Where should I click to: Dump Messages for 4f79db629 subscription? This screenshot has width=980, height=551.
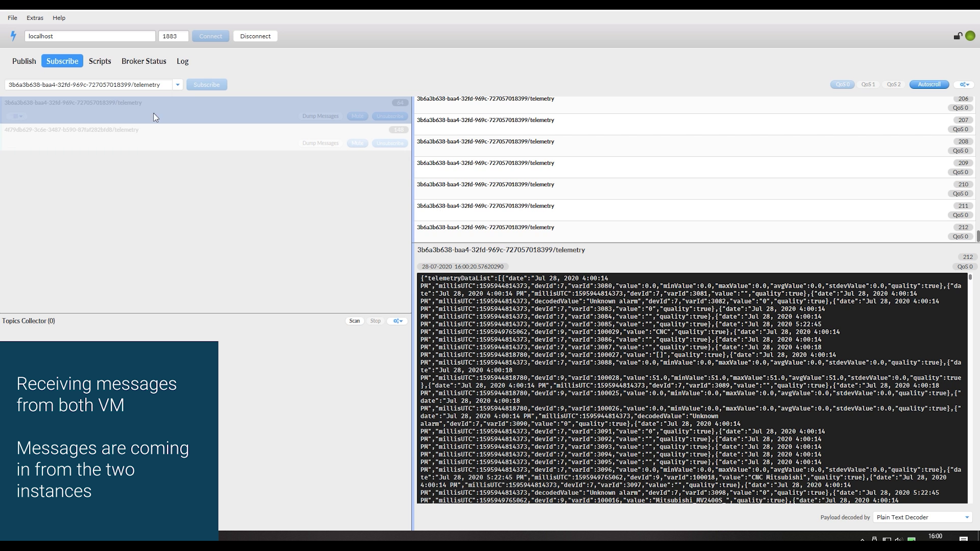(321, 143)
